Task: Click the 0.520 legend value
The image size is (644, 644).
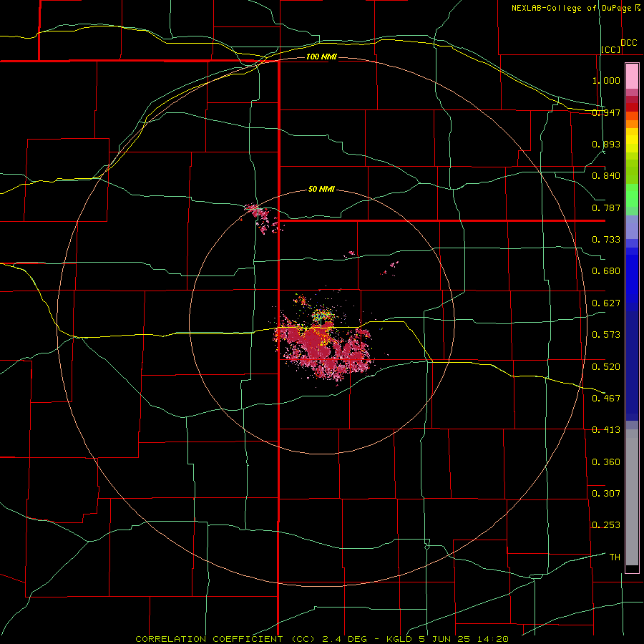Action: pyautogui.click(x=606, y=366)
